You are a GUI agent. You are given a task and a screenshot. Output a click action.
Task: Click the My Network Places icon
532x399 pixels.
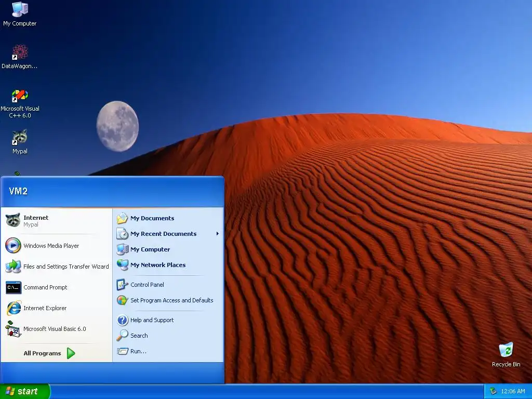click(122, 265)
